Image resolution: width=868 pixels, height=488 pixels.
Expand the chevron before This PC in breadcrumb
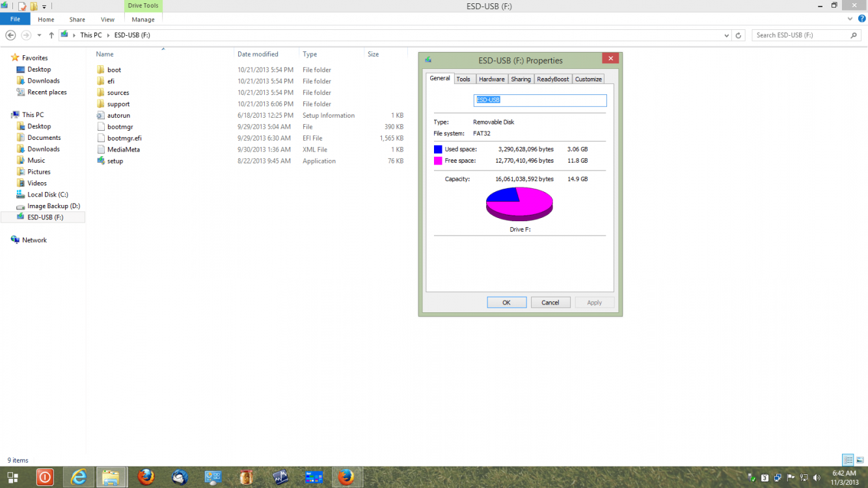[x=74, y=35]
